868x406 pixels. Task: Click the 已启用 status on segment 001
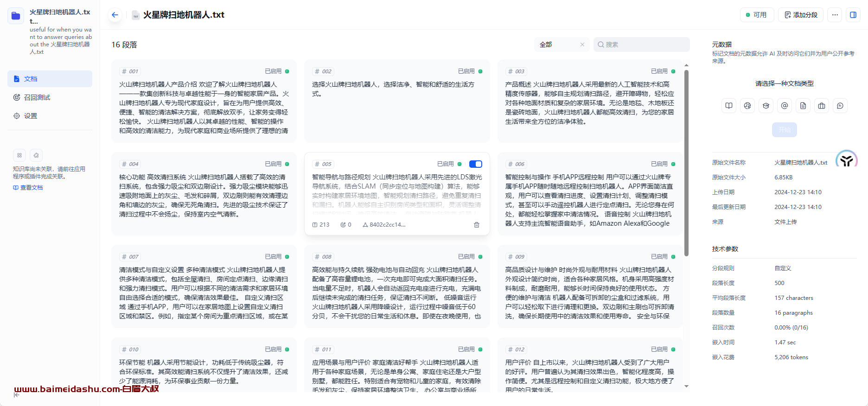(277, 71)
